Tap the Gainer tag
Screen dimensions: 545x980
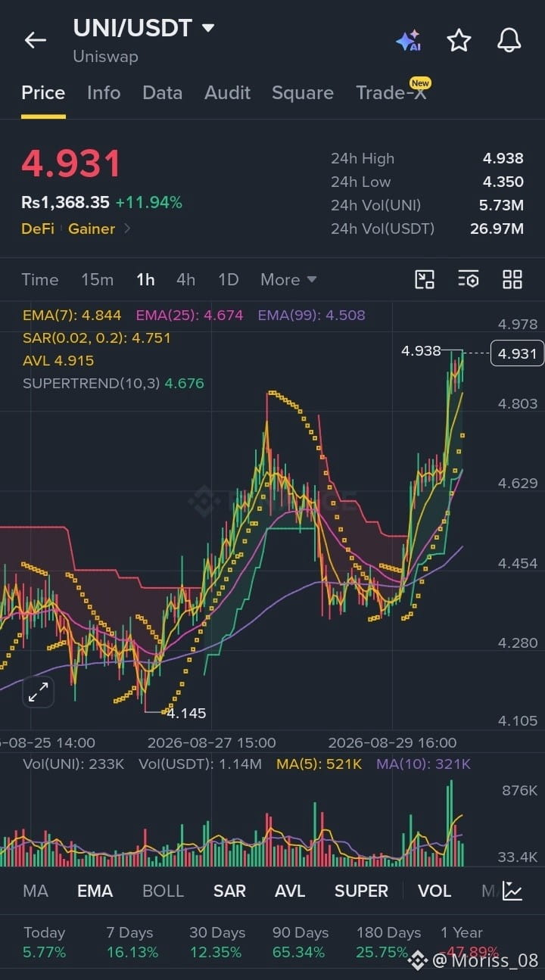[92, 229]
